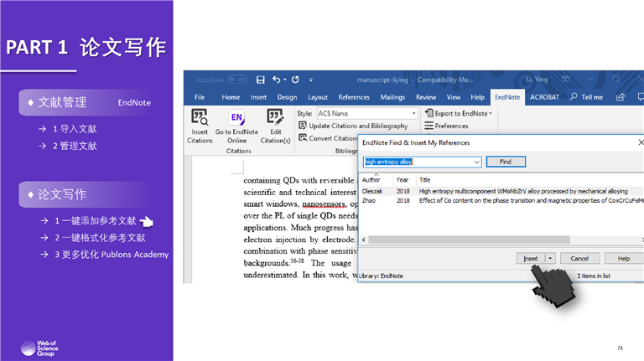Viewport: 644px width, 361px height.
Task: Open the ACS Nano style dropdown
Action: tap(413, 113)
